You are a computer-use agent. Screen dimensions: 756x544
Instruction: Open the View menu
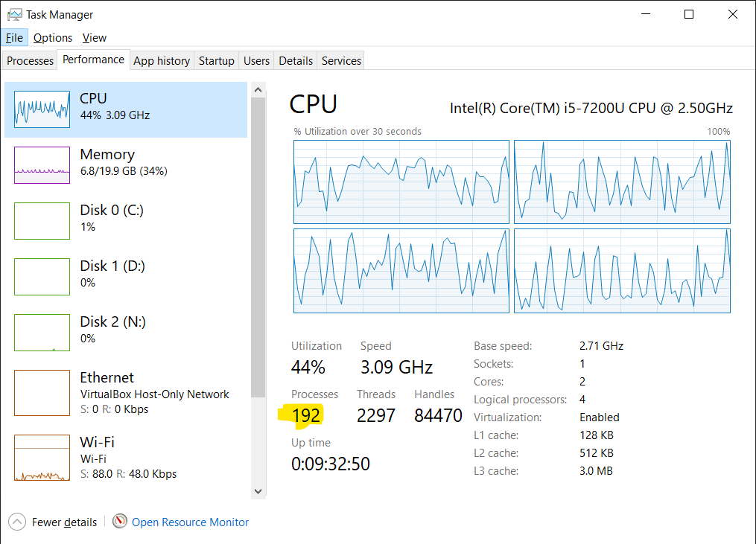(94, 37)
